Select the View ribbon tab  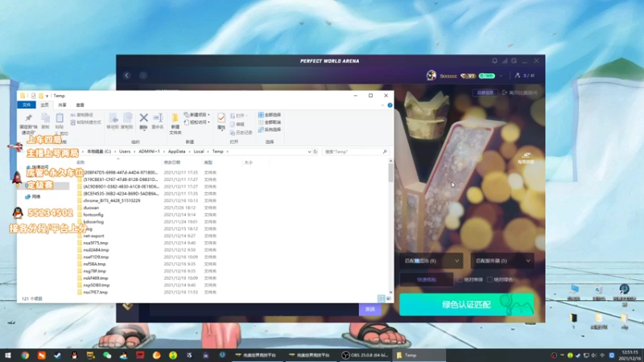pyautogui.click(x=80, y=105)
